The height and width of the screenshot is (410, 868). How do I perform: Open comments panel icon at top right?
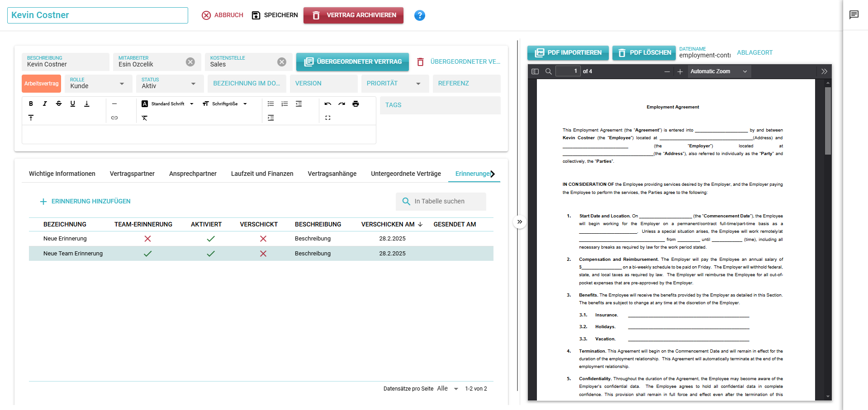click(x=854, y=15)
